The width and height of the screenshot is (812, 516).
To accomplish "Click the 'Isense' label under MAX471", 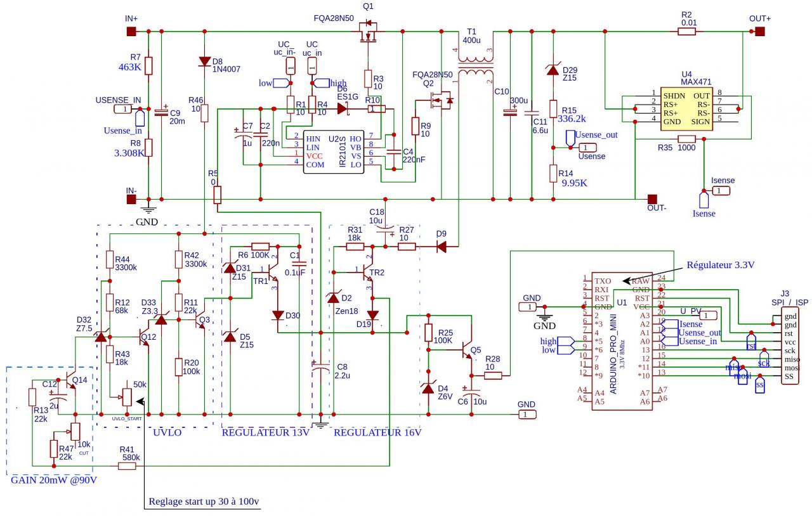I will click(x=704, y=214).
